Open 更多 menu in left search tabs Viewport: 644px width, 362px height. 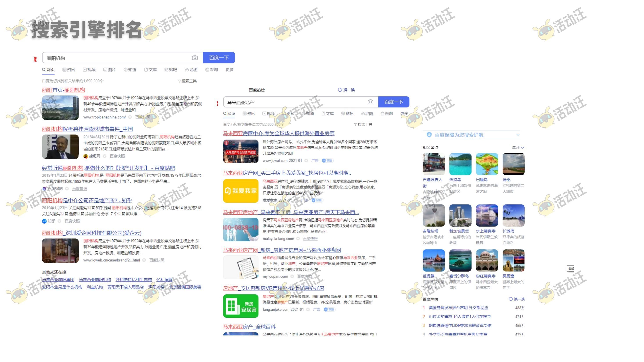[229, 70]
